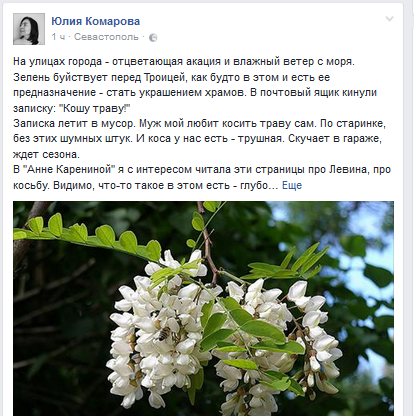Open post options chevron menu
414x416 pixels.
pos(389,19)
